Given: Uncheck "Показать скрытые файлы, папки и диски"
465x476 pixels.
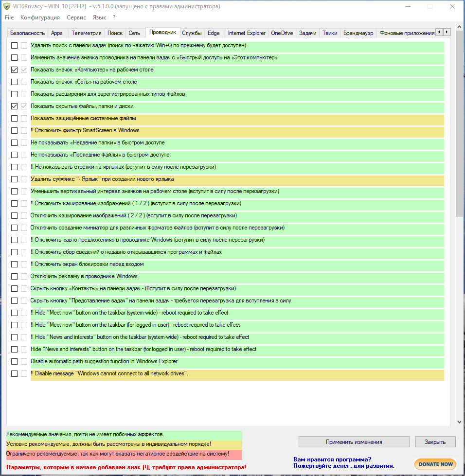Looking at the screenshot, I should coord(14,106).
